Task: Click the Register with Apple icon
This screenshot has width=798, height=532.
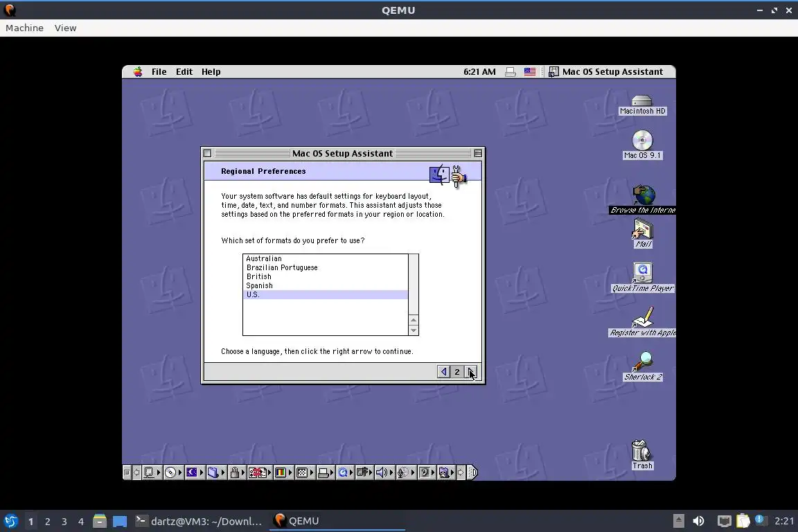Action: pyautogui.click(x=642, y=317)
